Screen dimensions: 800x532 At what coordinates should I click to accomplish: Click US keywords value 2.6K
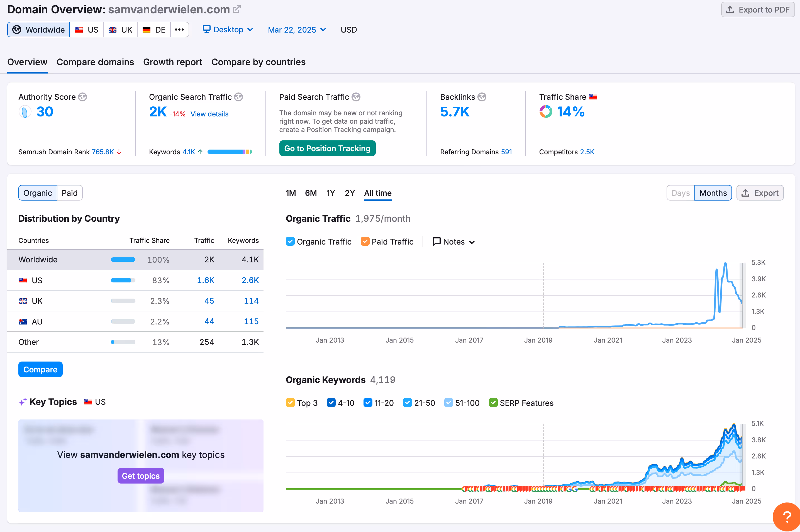250,280
